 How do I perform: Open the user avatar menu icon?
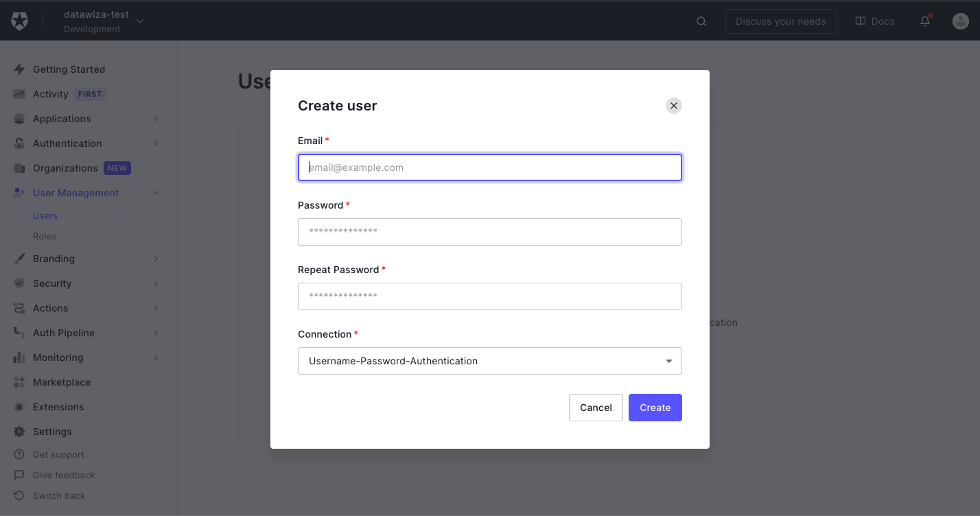pos(960,21)
